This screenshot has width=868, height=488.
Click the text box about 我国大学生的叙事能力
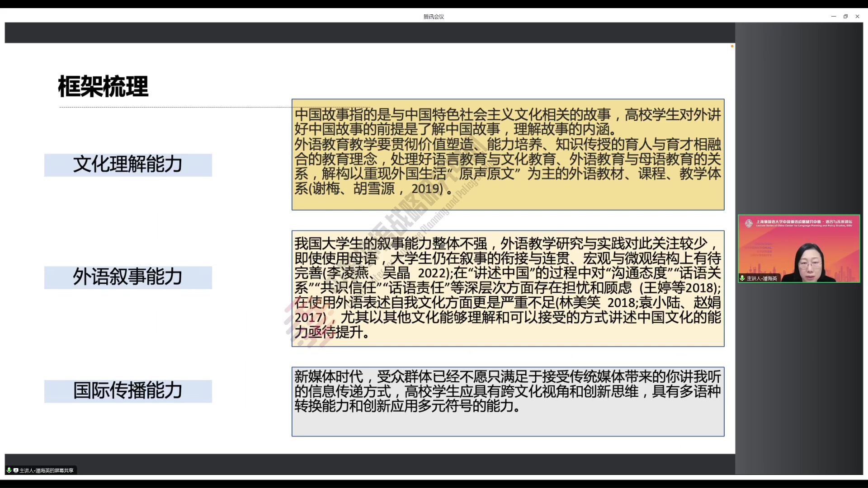click(x=508, y=288)
